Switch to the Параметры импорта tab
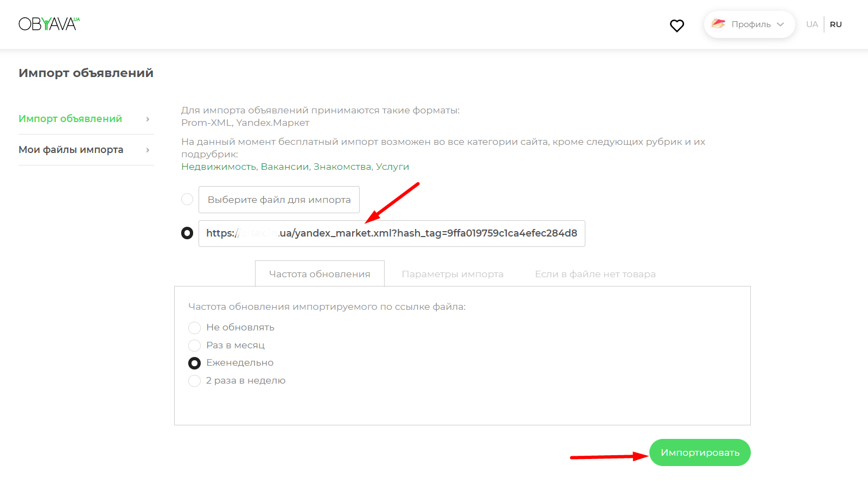Viewport: 868px width, 491px height. point(452,274)
